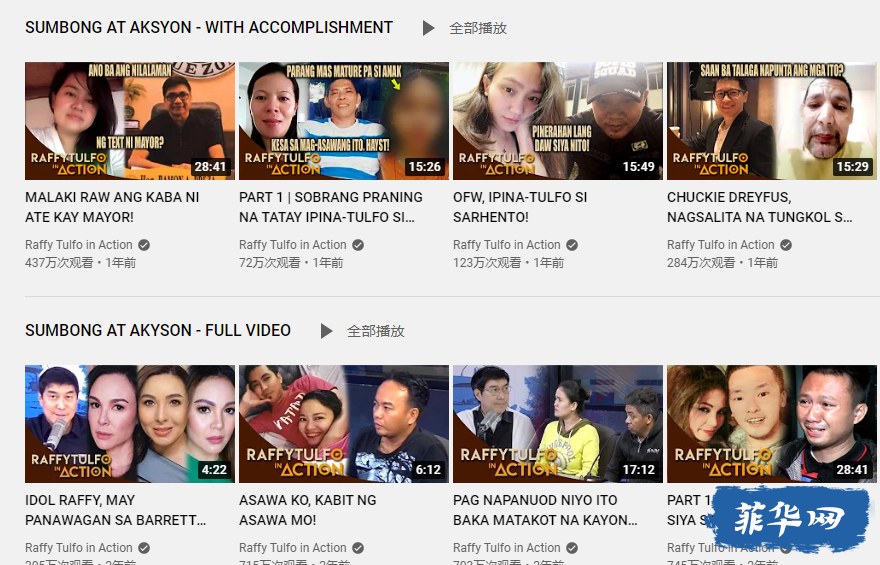
Task: Click the '123万次观看・1年前' view count text
Action: [508, 263]
